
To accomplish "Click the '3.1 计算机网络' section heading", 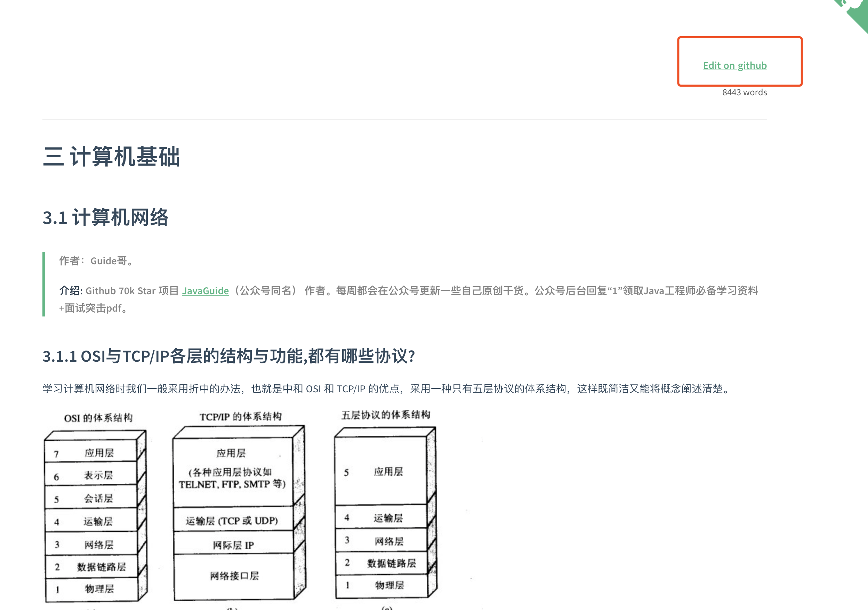I will point(105,217).
